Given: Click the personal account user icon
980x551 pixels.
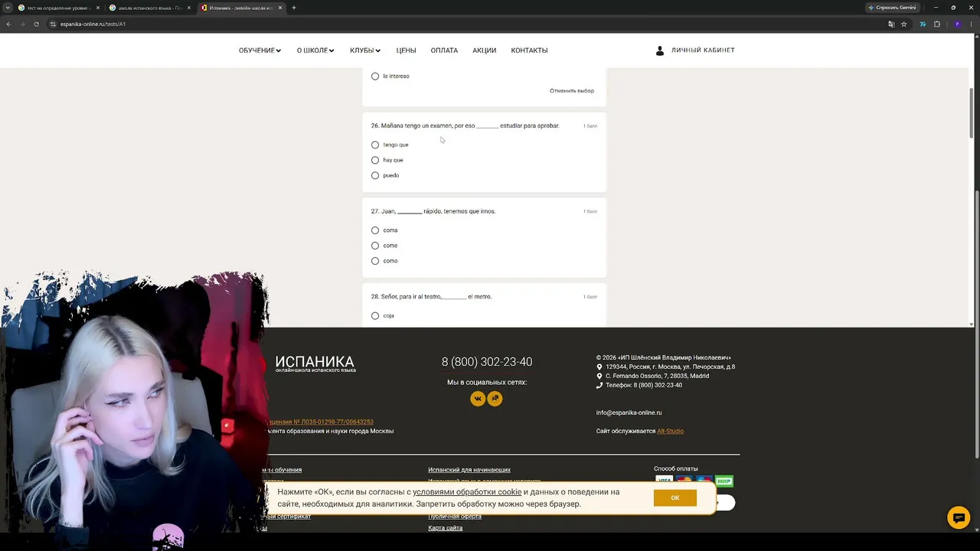Looking at the screenshot, I should point(660,51).
